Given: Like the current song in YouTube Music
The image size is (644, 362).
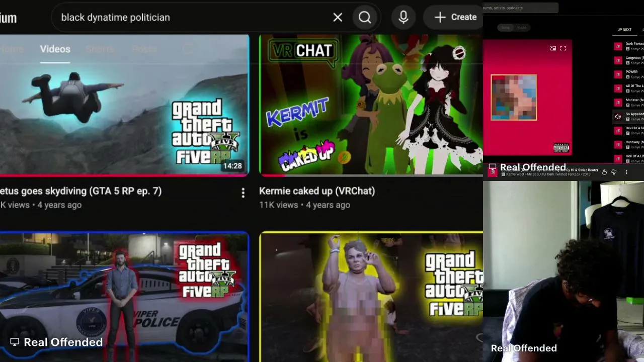Looking at the screenshot, I should (604, 172).
